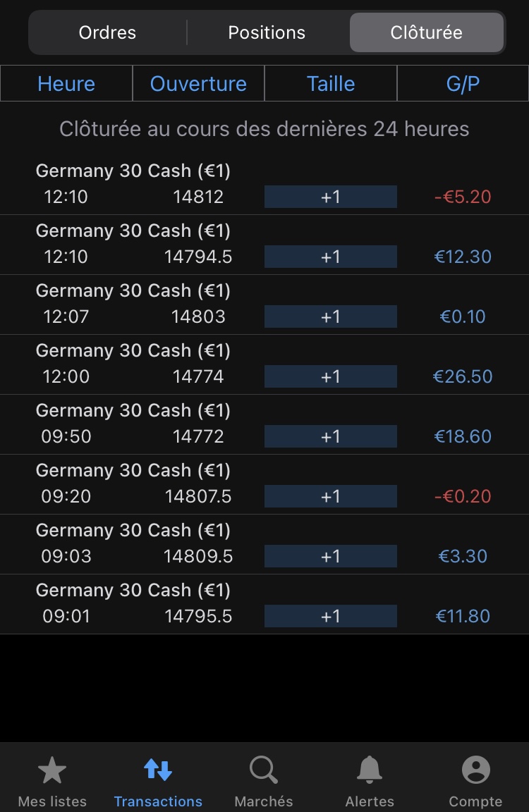529x812 pixels.
Task: Open the trade with -€5.20 loss
Action: (x=463, y=197)
